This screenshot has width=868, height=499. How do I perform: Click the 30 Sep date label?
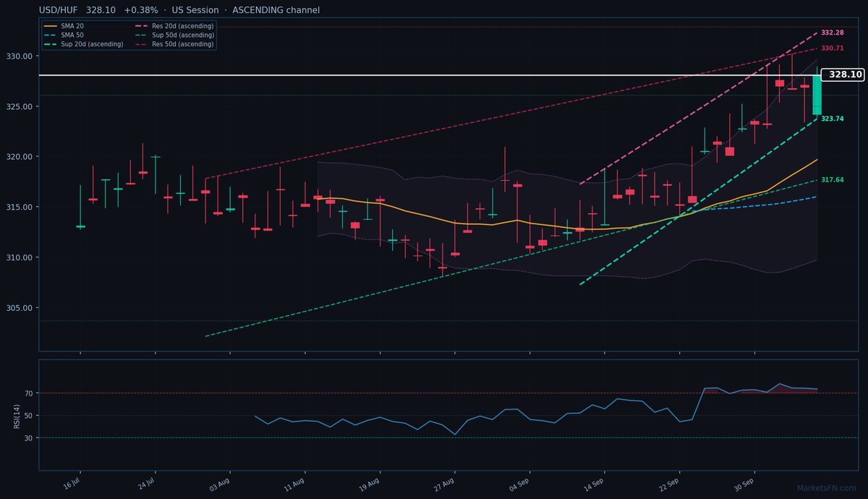(x=746, y=484)
